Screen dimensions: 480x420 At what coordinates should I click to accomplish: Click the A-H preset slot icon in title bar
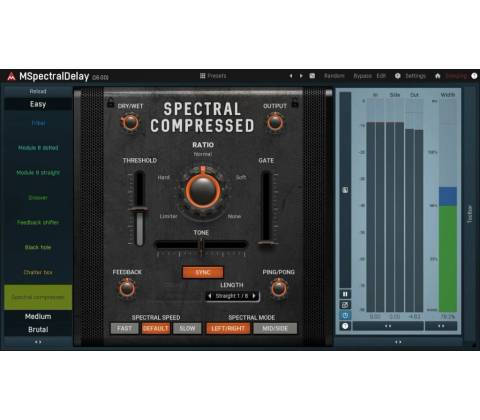coord(312,76)
